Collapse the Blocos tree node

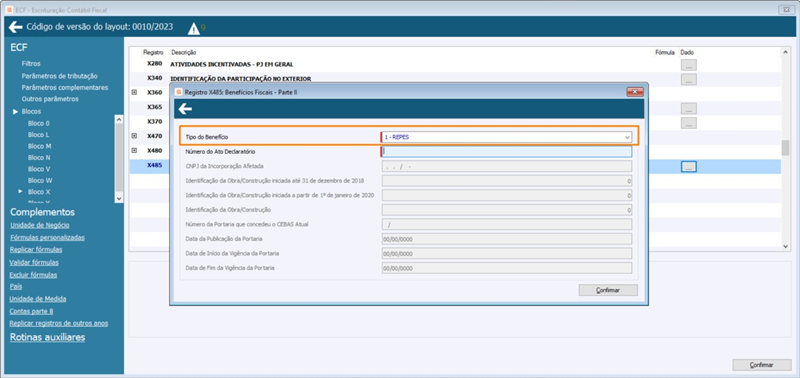coord(16,111)
